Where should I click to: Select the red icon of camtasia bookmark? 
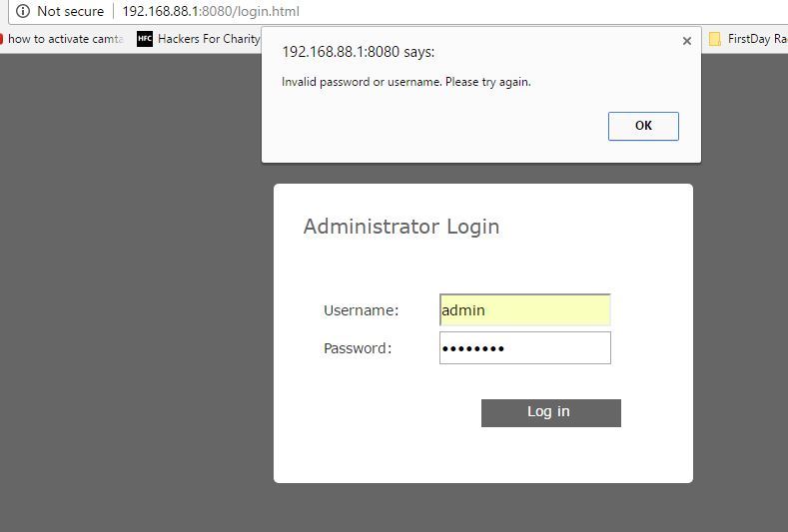tap(2, 39)
